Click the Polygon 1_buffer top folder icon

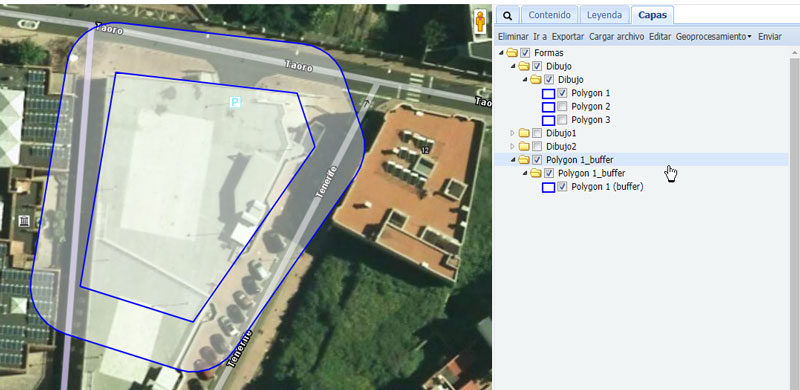524,160
